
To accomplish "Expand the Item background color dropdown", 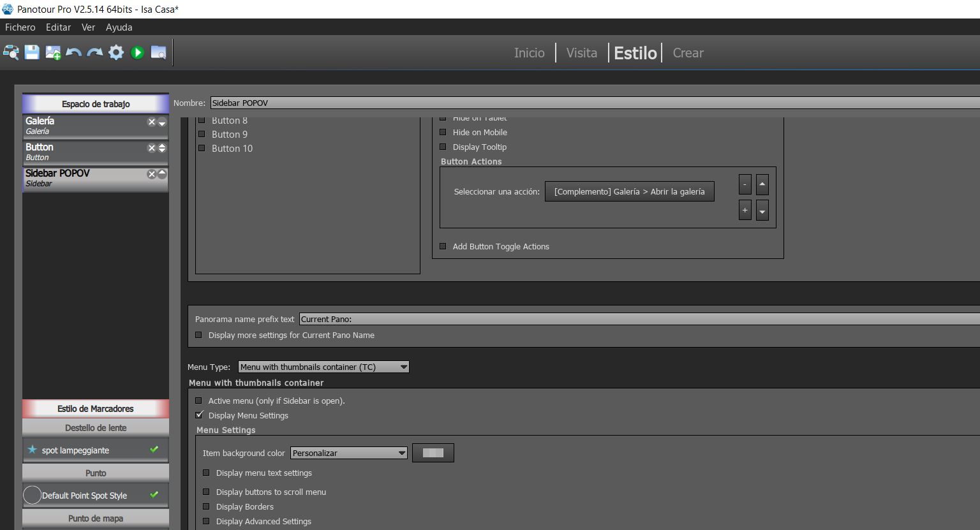I will (x=348, y=453).
